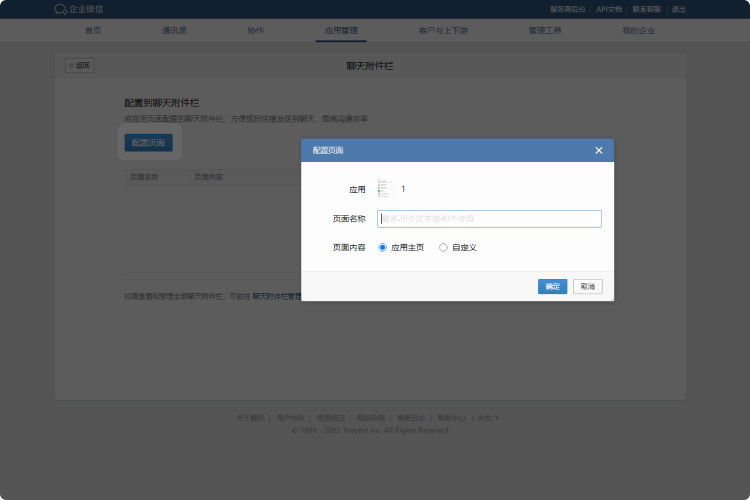Confirm with the 确定 button
The width and height of the screenshot is (750, 500).
[552, 287]
